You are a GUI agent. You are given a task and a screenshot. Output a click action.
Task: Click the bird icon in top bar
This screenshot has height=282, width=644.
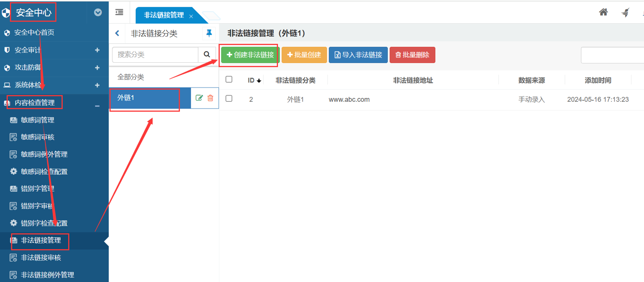(626, 12)
